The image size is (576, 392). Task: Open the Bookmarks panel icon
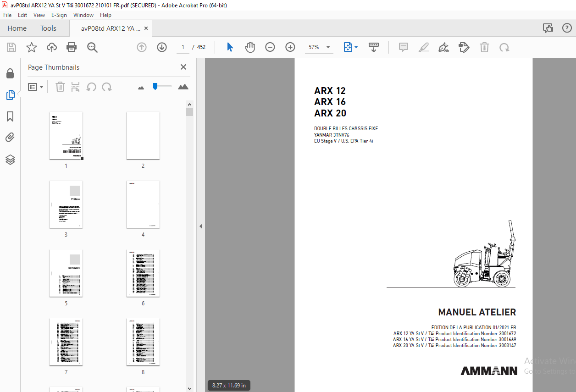click(x=10, y=116)
